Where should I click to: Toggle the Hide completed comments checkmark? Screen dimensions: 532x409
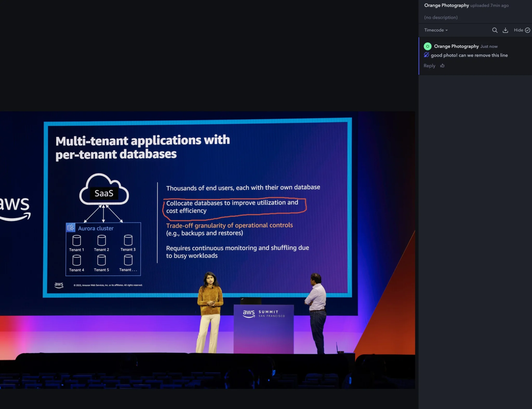click(x=527, y=30)
